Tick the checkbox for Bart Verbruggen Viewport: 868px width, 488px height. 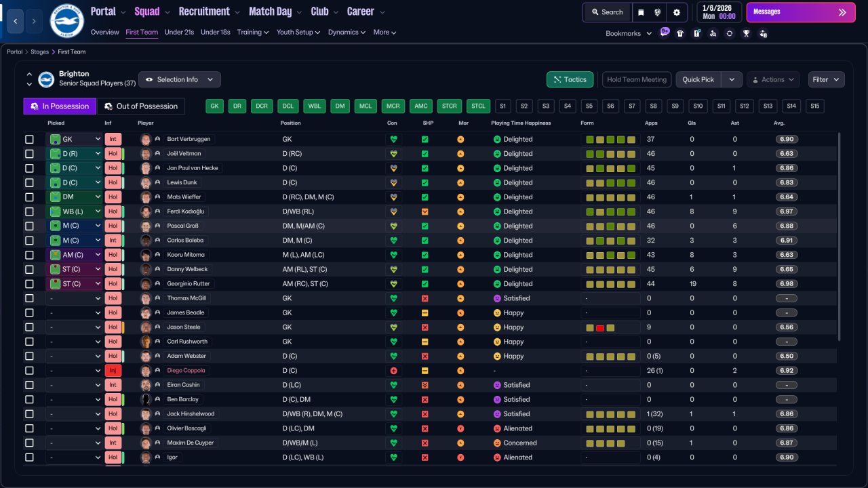pyautogui.click(x=29, y=139)
